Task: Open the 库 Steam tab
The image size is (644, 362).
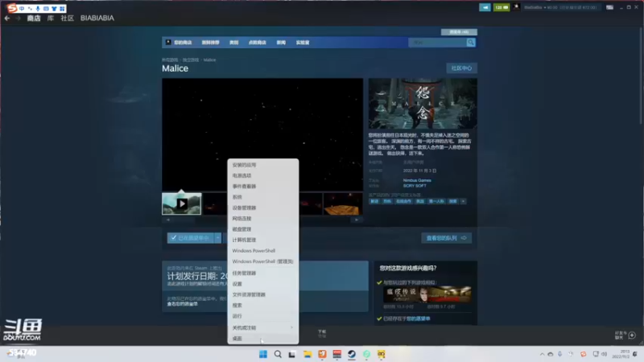Action: pyautogui.click(x=51, y=18)
